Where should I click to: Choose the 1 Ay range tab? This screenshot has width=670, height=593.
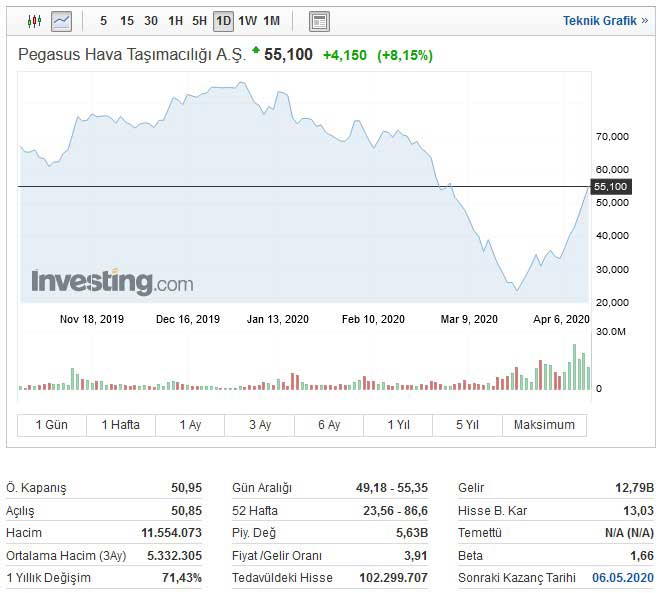(190, 425)
